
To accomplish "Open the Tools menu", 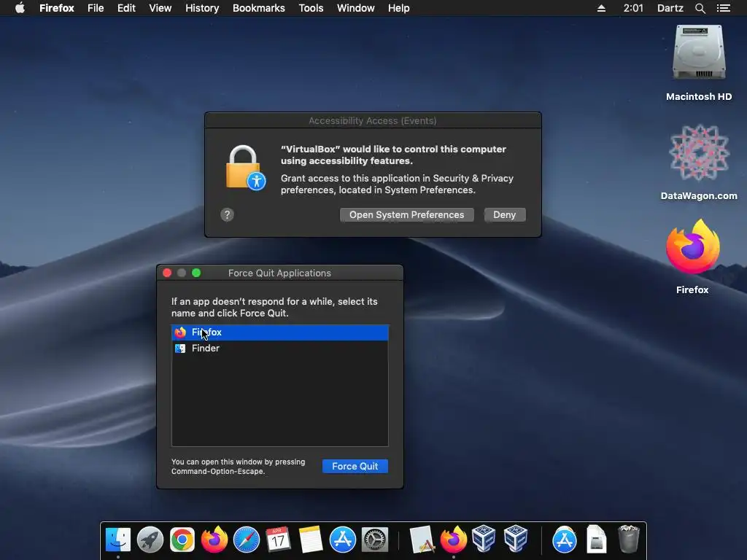I will point(311,8).
